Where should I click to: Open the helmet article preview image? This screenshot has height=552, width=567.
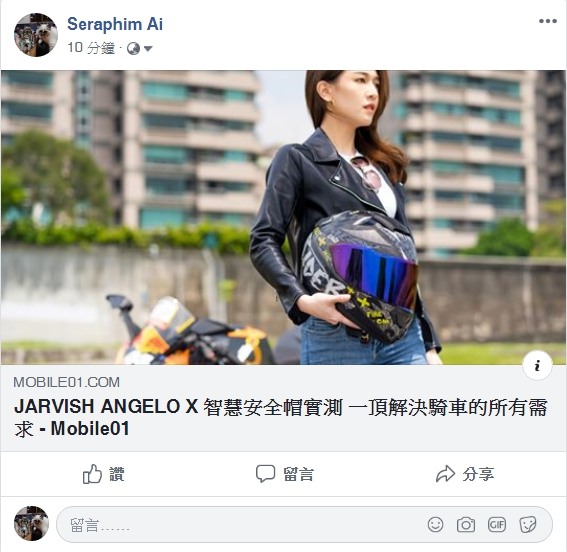pyautogui.click(x=284, y=217)
